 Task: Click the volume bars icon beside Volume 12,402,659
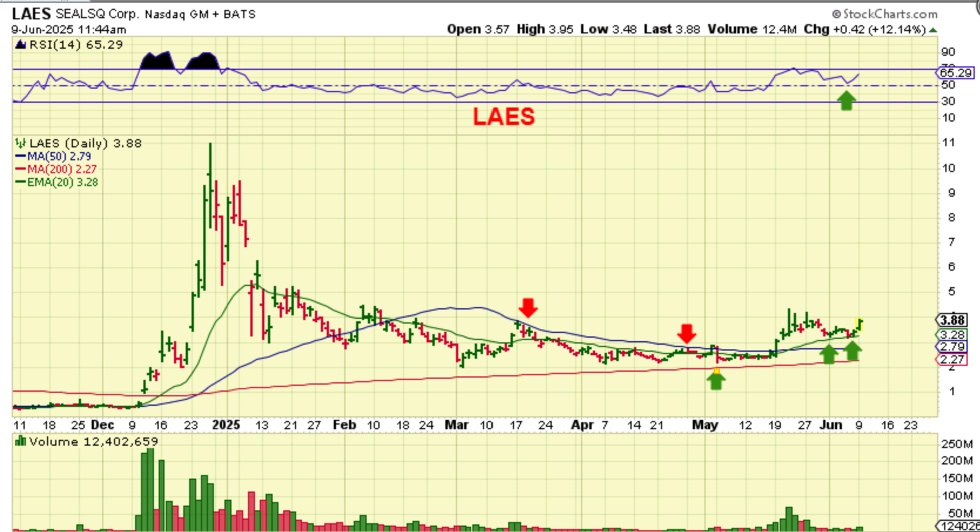pyautogui.click(x=21, y=441)
